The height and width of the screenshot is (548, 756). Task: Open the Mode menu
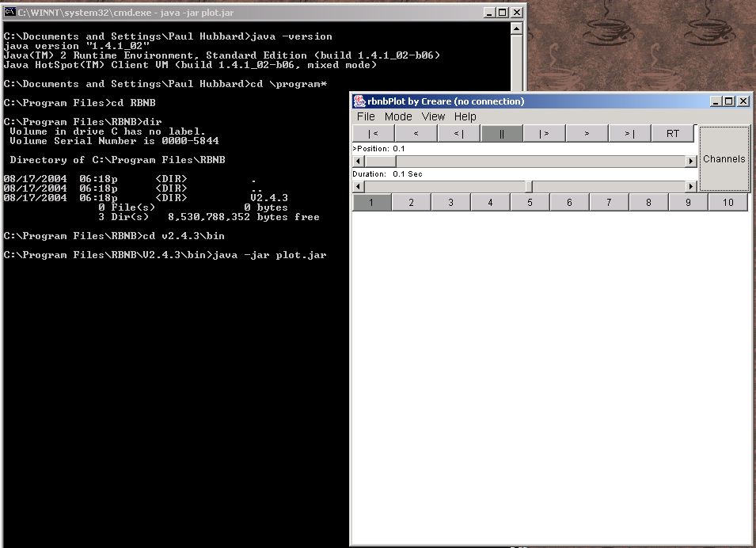pos(397,116)
